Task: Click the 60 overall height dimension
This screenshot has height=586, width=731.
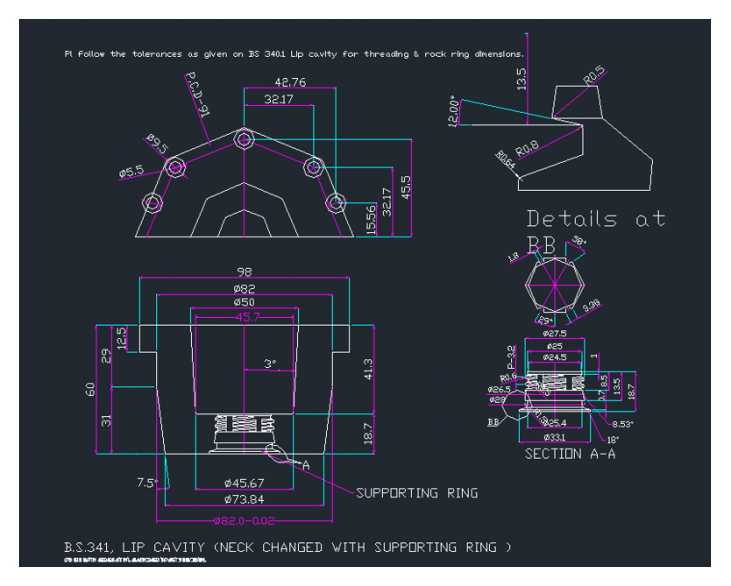Action: (88, 388)
